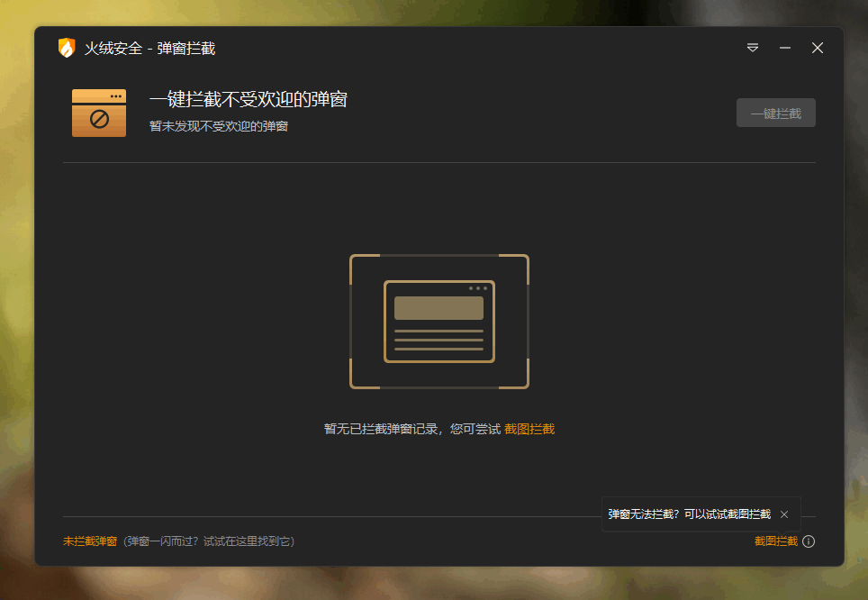
Task: Click the empty-state window illustration in center
Action: coord(439,322)
